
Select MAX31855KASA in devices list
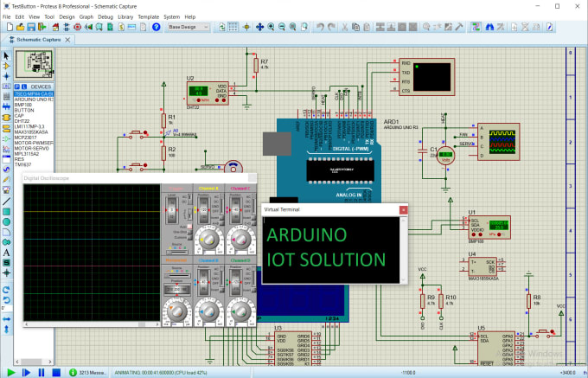[x=34, y=132]
